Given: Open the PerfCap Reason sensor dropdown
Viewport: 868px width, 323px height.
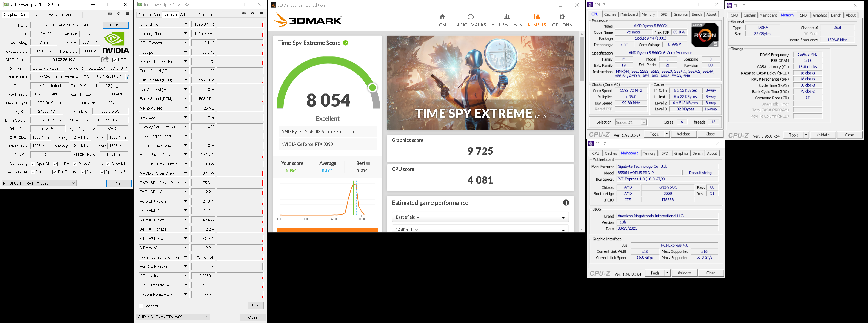Looking at the screenshot, I should 185,266.
